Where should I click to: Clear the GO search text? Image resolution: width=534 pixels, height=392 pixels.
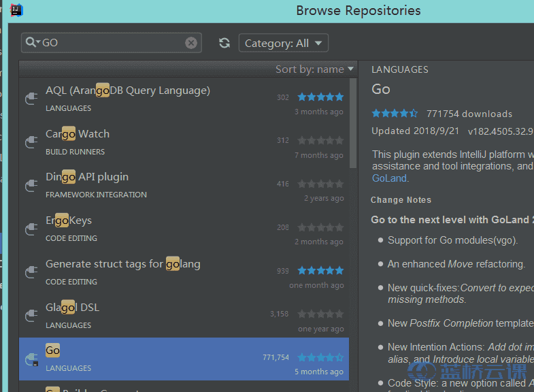[191, 43]
